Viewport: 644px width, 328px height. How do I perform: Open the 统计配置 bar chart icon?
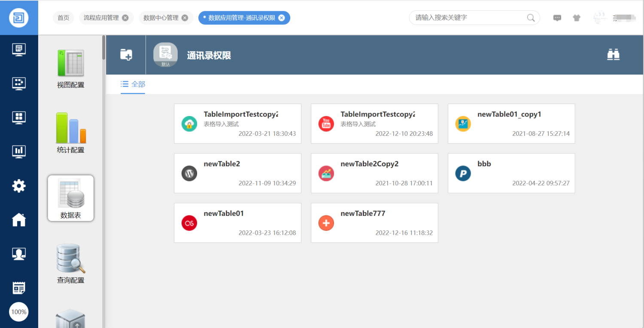pyautogui.click(x=71, y=133)
